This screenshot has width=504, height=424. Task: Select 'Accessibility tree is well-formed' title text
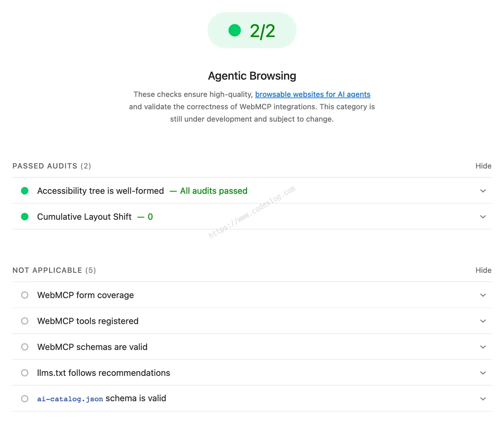pos(100,191)
